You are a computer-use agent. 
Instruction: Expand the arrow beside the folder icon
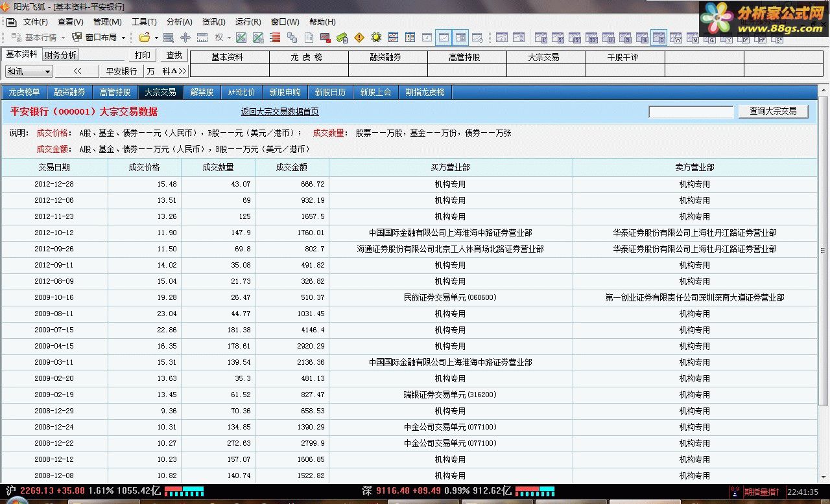pyautogui.click(x=156, y=38)
